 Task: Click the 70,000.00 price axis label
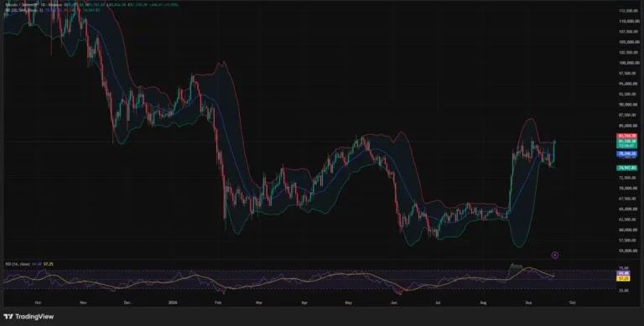click(x=628, y=188)
